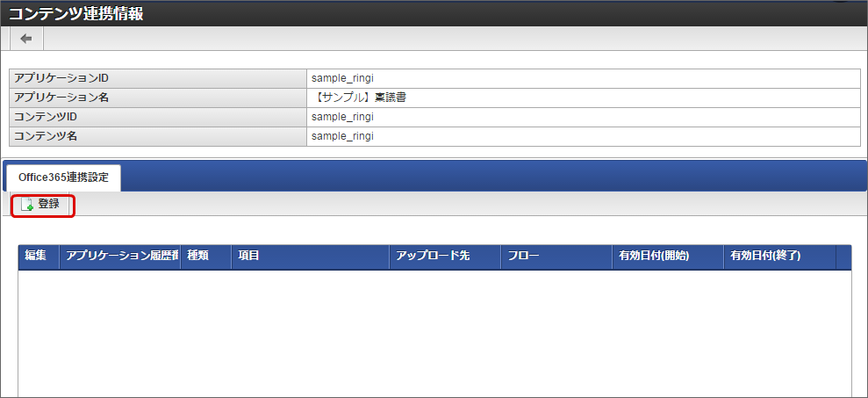Click the コンテンツ名 label cell
868x398 pixels.
[158, 136]
